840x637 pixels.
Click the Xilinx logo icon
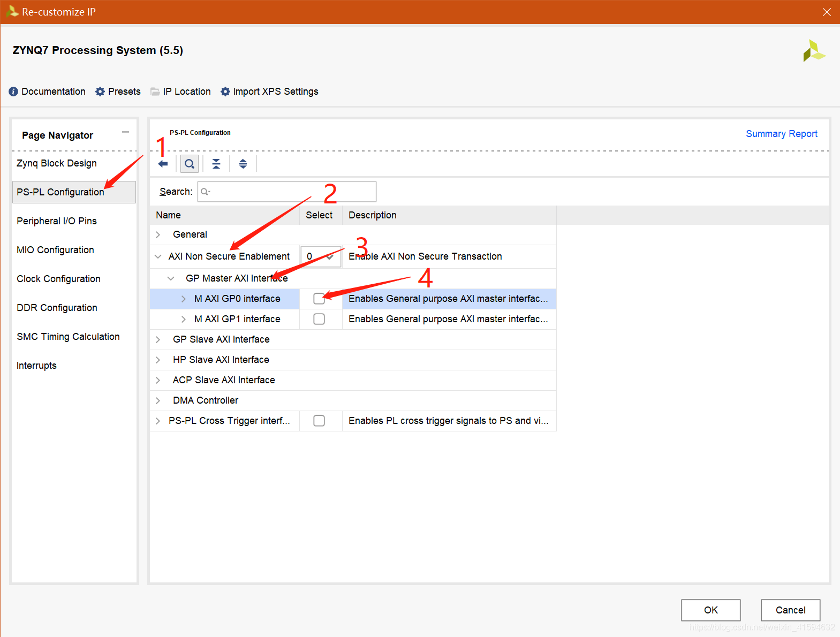[x=814, y=51]
